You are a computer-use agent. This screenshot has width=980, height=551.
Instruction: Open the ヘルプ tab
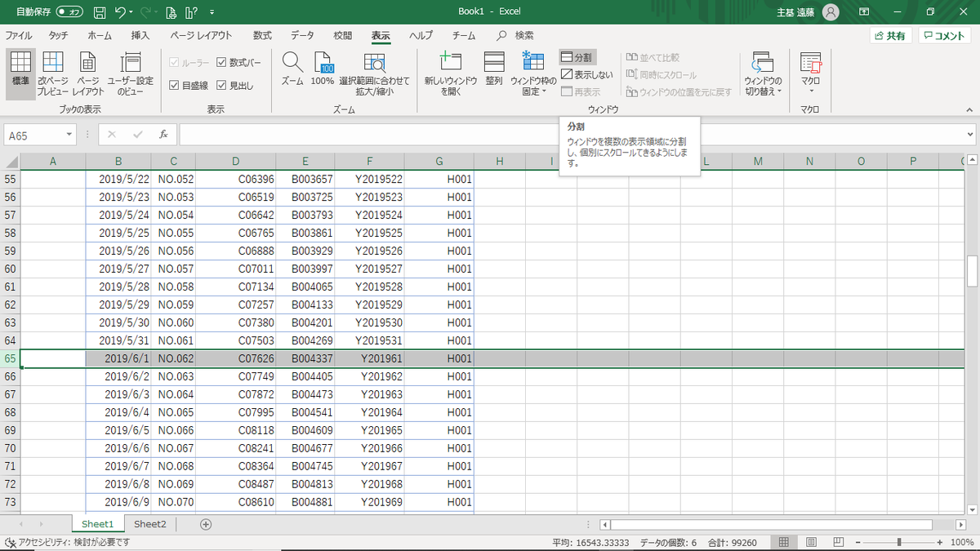pyautogui.click(x=421, y=36)
